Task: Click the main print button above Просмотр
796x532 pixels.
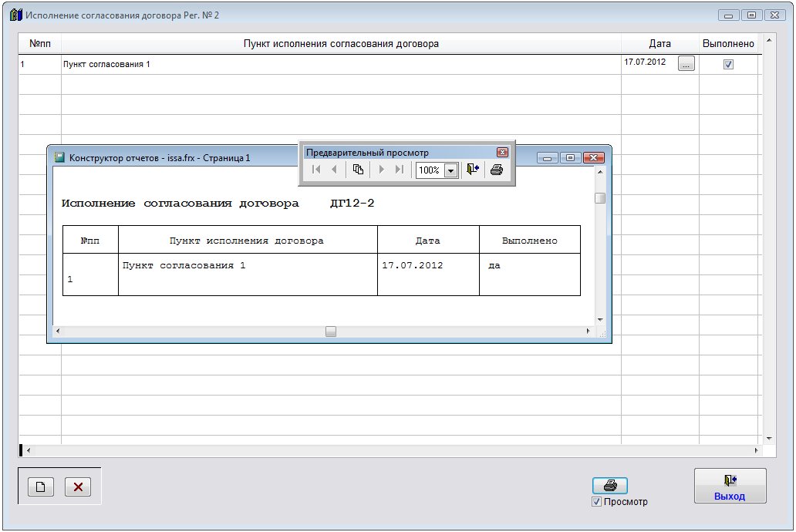Action: tap(609, 486)
